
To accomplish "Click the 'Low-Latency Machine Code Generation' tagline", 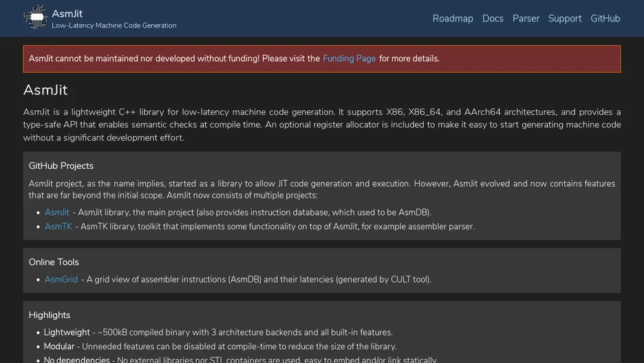I will tap(114, 25).
